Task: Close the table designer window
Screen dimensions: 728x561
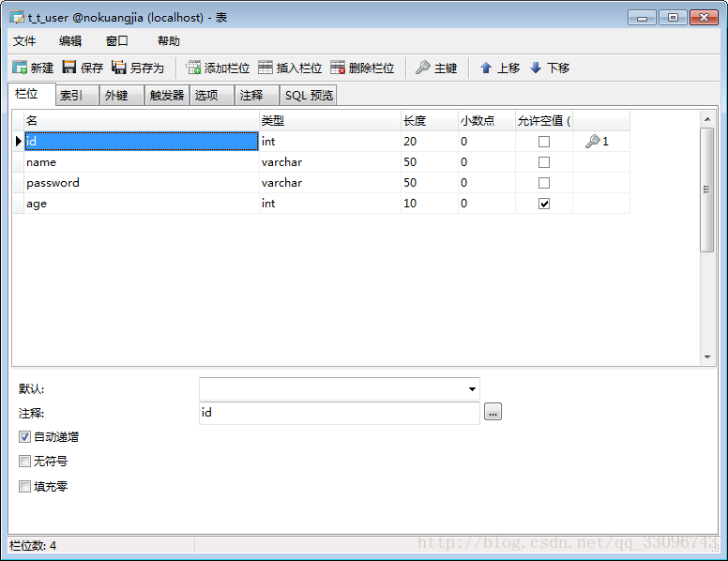Action: (704, 18)
